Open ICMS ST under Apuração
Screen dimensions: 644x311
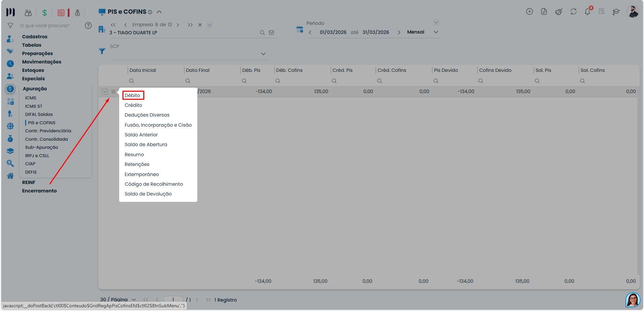coord(34,106)
